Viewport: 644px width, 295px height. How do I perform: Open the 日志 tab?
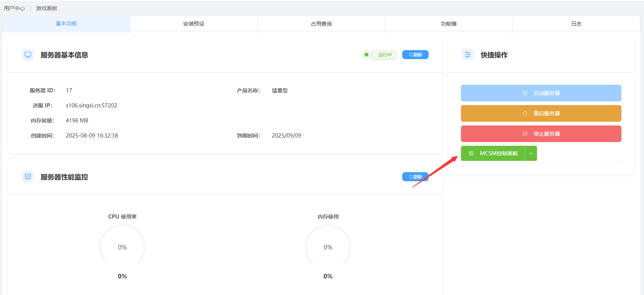click(576, 24)
